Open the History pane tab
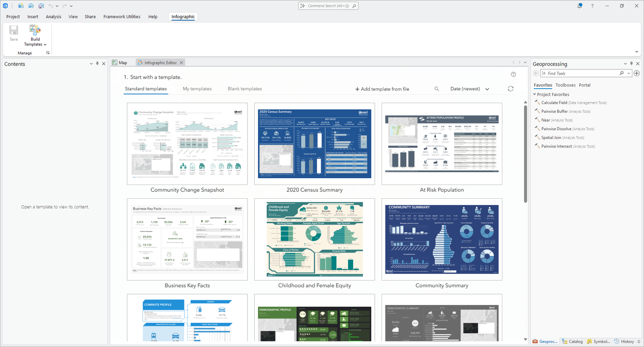This screenshot has height=347, width=644. pyautogui.click(x=624, y=341)
